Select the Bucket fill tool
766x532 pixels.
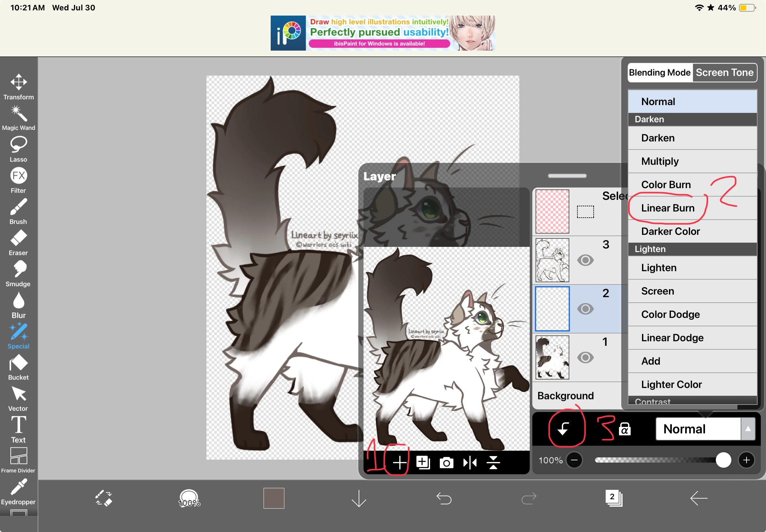[x=19, y=367]
